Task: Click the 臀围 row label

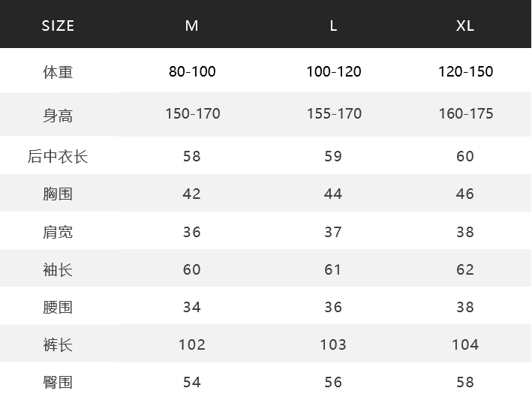Action: coord(58,382)
